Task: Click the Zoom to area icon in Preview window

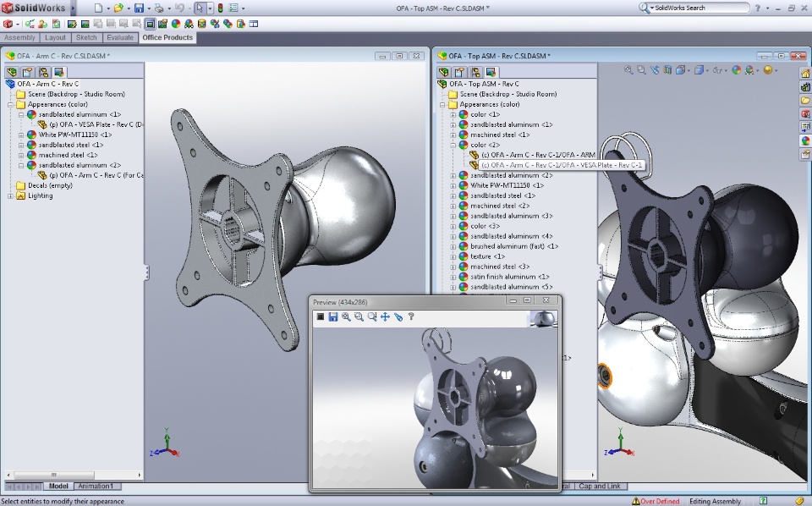Action: click(x=359, y=316)
